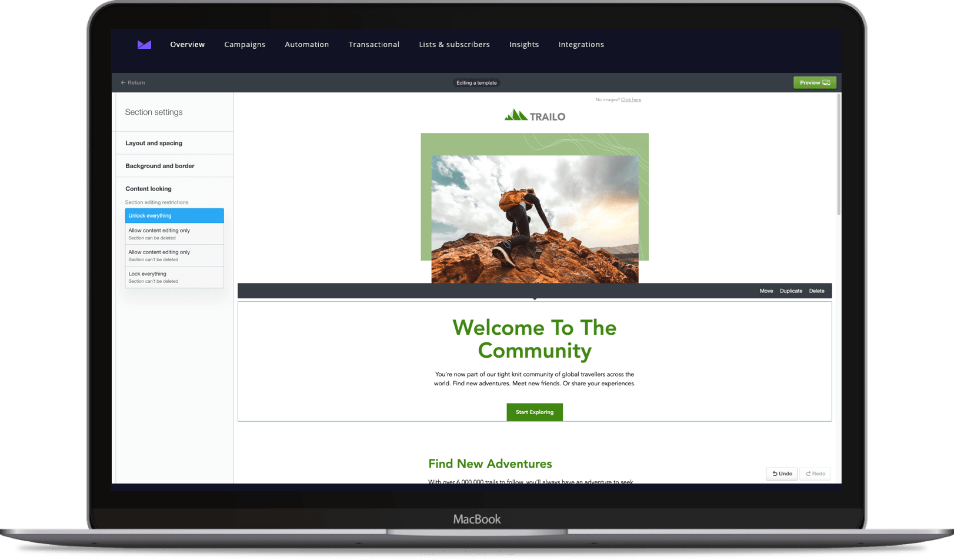Select the Lock everything restriction

pos(174,277)
